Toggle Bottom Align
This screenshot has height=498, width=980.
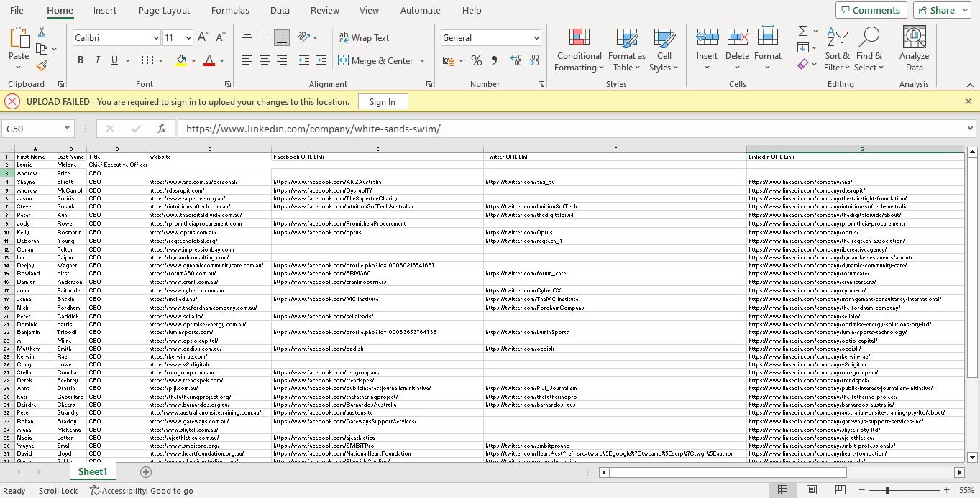(282, 37)
